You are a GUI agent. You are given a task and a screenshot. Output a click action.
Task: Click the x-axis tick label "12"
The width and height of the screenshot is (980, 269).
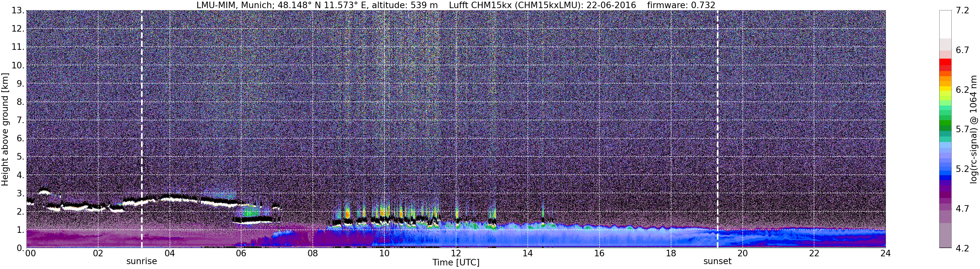click(x=456, y=253)
